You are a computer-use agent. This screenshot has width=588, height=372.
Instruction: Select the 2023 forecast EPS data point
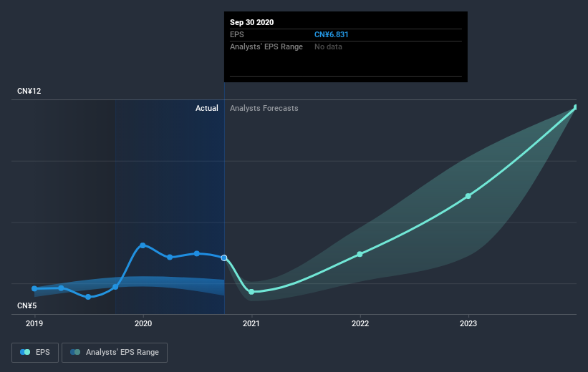(x=468, y=196)
